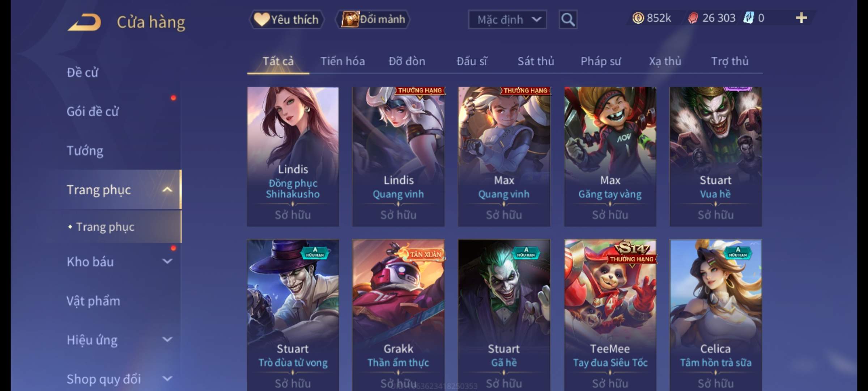This screenshot has height=391, width=868.
Task: Expand the Shop quy đổi section
Action: (167, 378)
